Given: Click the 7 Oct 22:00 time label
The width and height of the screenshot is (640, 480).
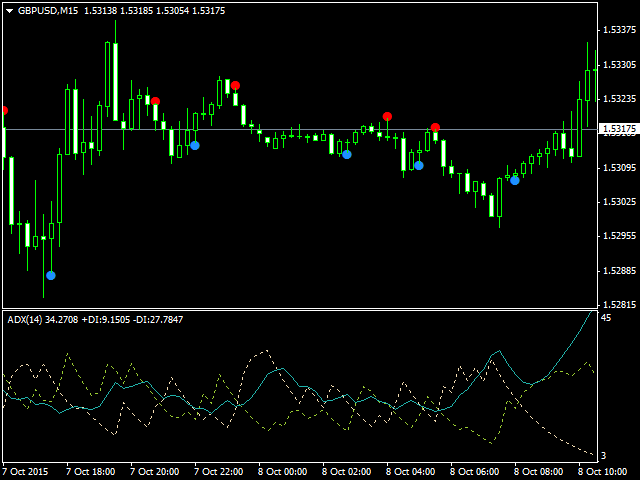Looking at the screenshot, I should pos(218,472).
